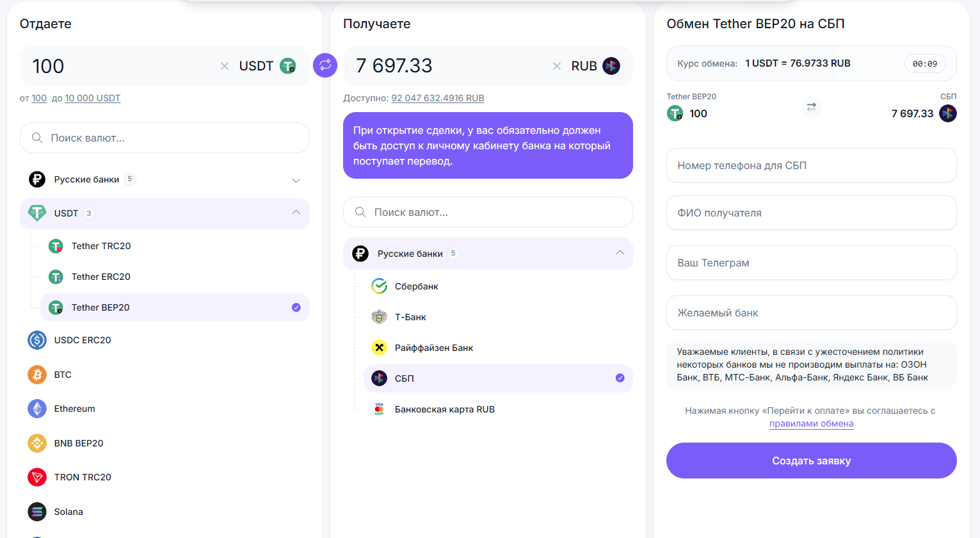Click the Tether BEP20 coin icon in list
Image resolution: width=980 pixels, height=538 pixels.
(56, 307)
